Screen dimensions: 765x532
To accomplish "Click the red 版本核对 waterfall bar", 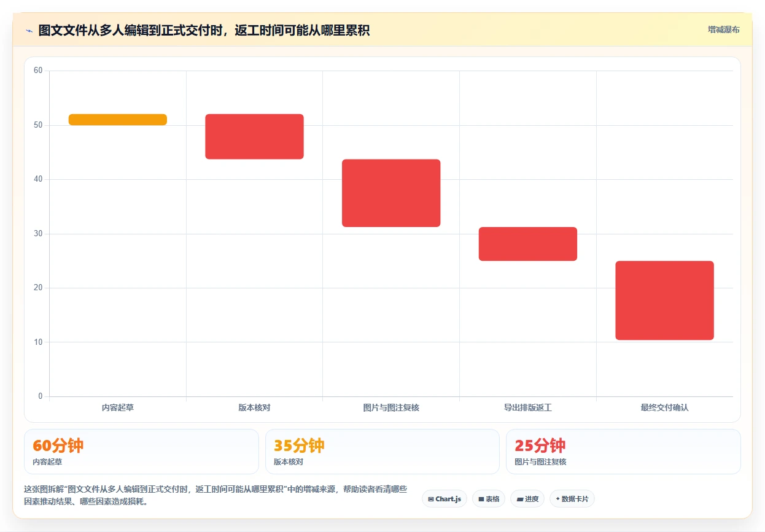I will 254,137.
